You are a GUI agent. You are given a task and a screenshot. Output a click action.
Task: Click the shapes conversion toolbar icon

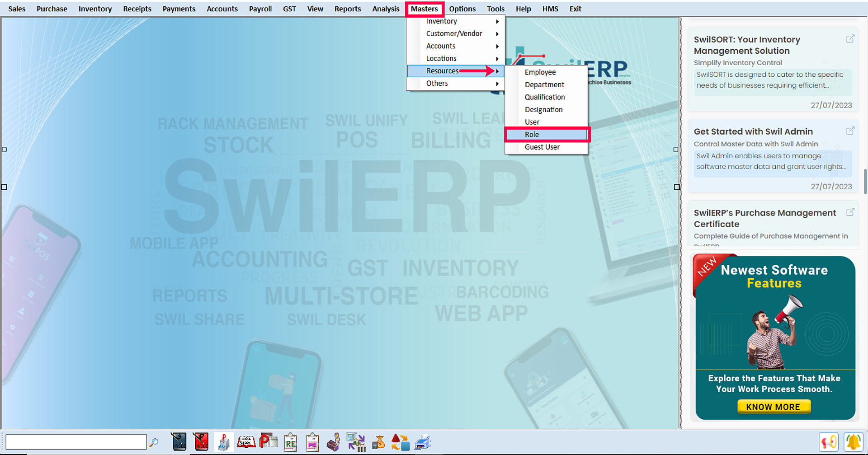tap(400, 442)
